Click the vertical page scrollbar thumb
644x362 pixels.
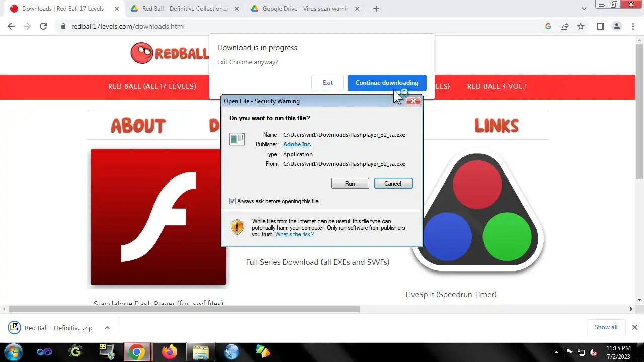640,112
